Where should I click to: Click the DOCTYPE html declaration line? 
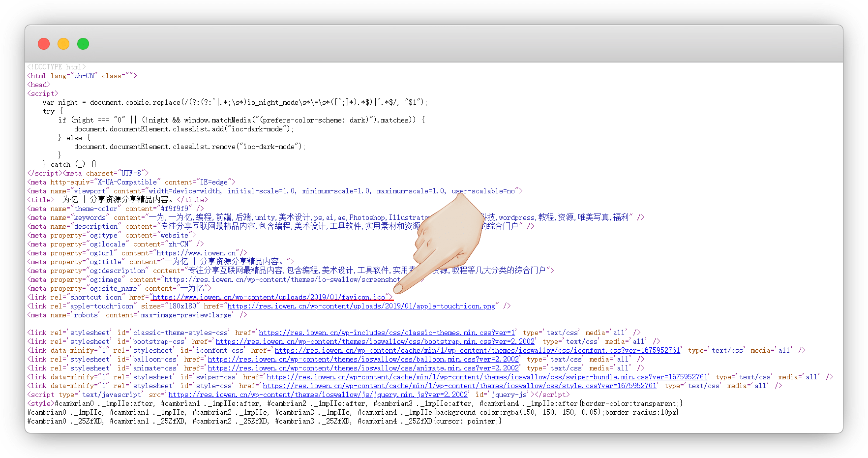click(57, 67)
